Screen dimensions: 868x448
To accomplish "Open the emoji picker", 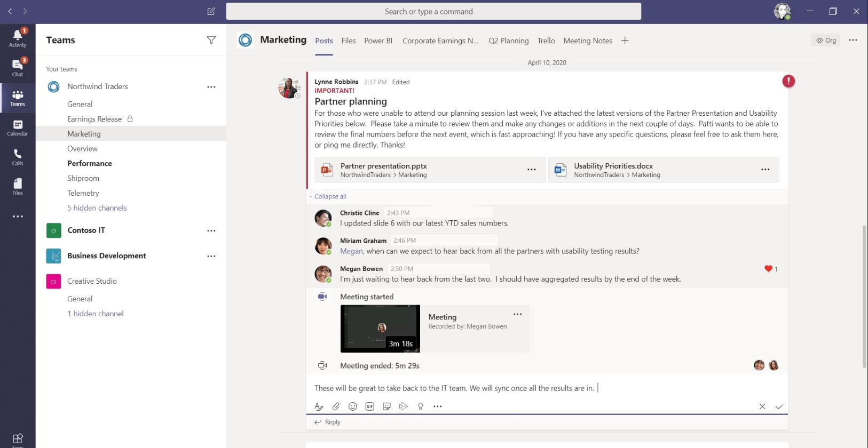I will coord(353,406).
